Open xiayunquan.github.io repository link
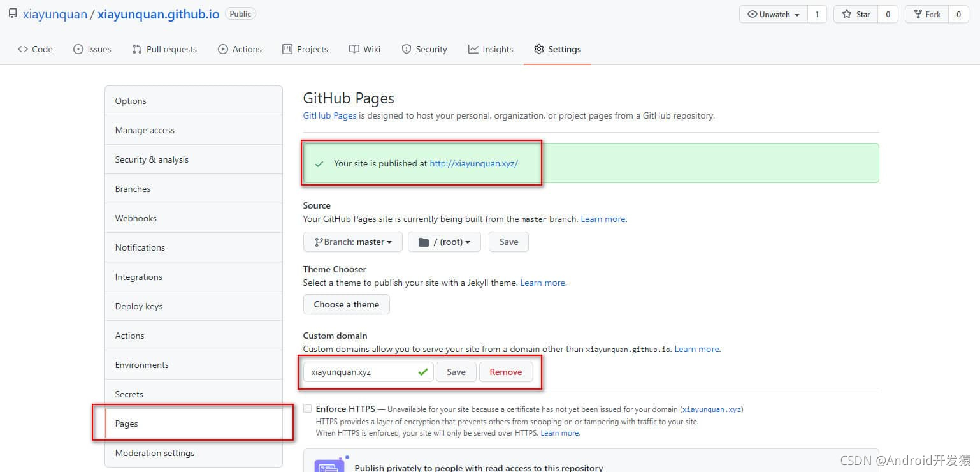980x472 pixels. click(159, 14)
